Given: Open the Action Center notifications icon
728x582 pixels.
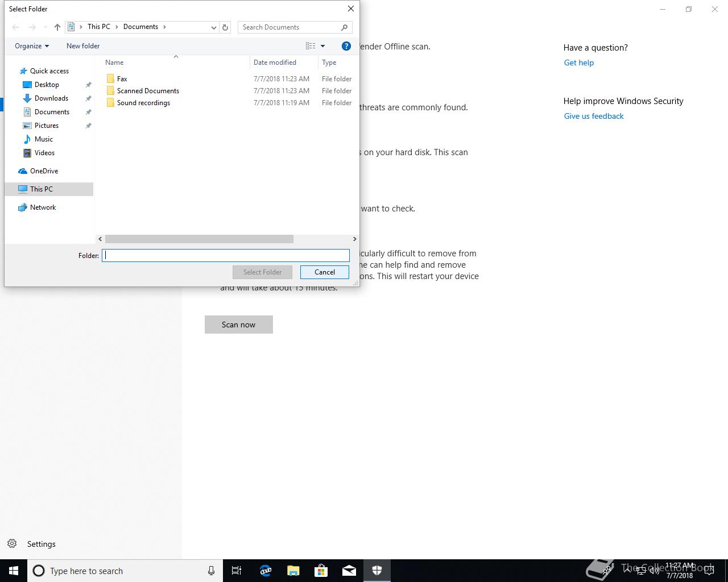Looking at the screenshot, I should [709, 571].
